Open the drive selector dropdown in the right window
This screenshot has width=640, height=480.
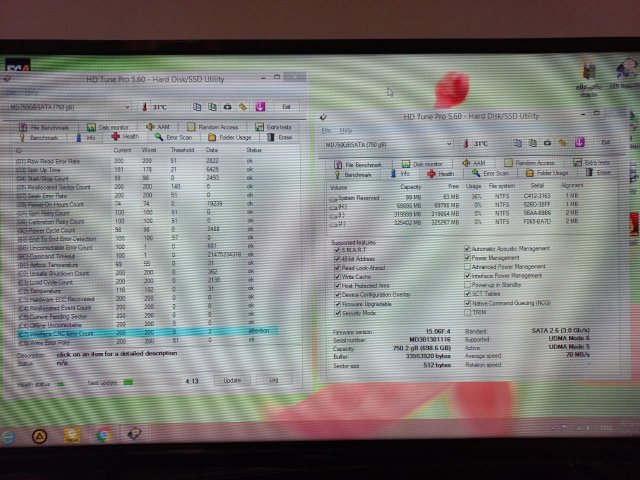click(x=449, y=144)
